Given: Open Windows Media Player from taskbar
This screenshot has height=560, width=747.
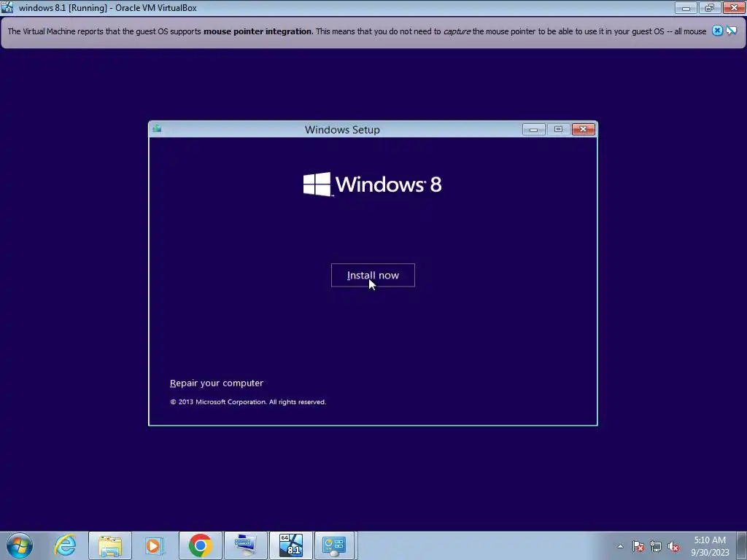Looking at the screenshot, I should click(x=155, y=545).
